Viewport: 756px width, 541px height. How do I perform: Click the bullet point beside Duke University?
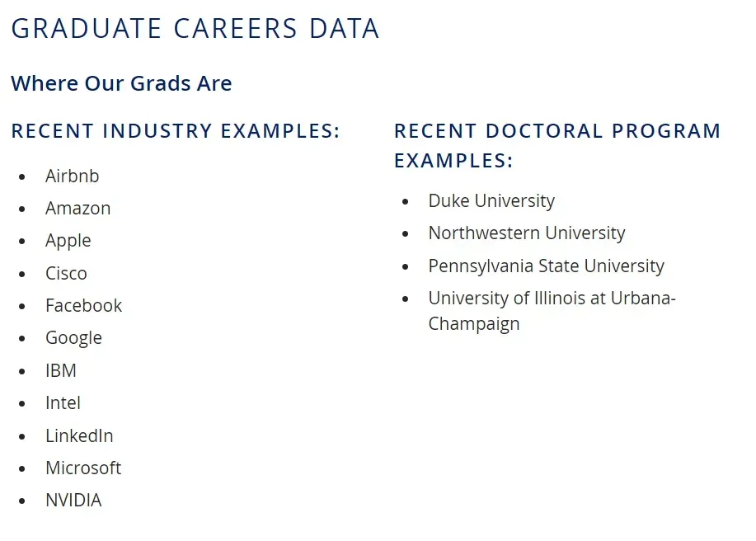[405, 202]
